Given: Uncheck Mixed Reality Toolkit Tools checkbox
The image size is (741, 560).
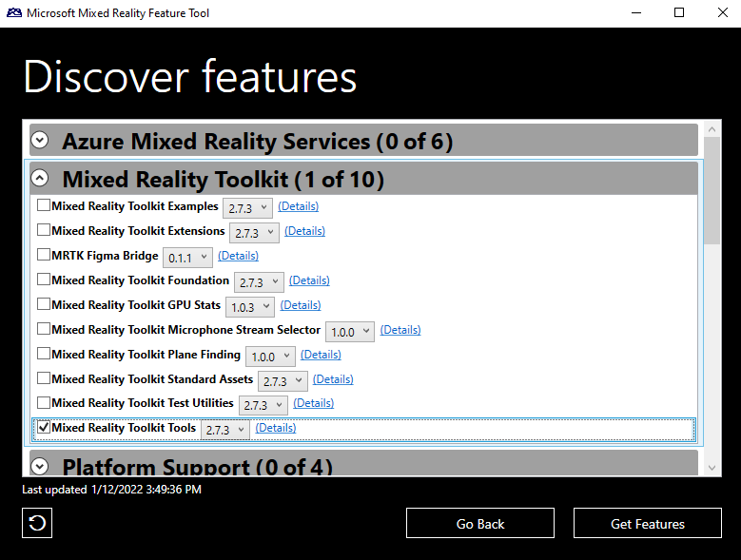Looking at the screenshot, I should 44,427.
